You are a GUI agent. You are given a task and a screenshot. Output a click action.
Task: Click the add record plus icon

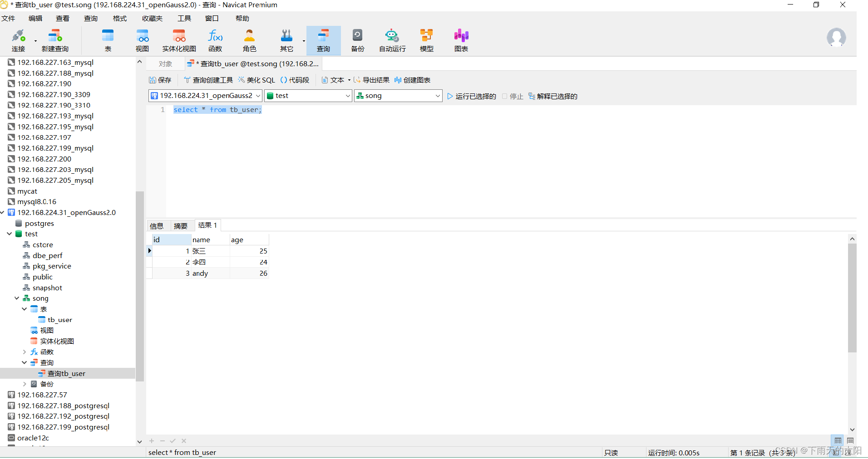point(152,441)
